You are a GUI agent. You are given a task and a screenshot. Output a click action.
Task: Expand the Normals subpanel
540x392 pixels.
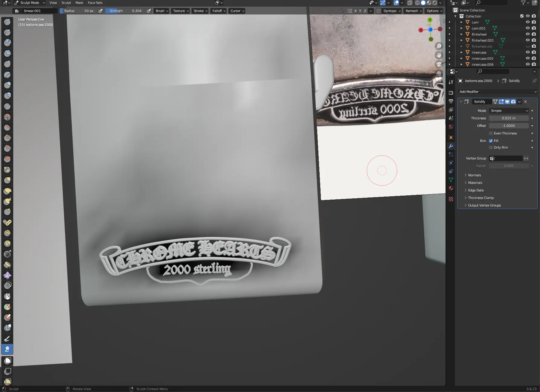474,175
